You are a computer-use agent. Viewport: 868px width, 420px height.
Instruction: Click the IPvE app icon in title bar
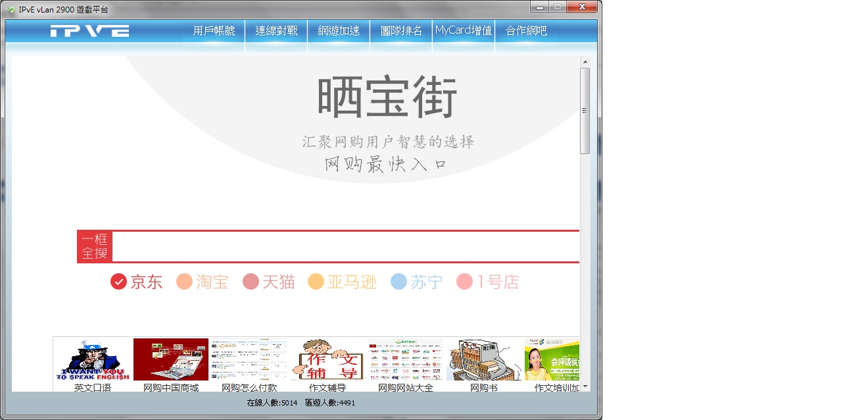(11, 10)
